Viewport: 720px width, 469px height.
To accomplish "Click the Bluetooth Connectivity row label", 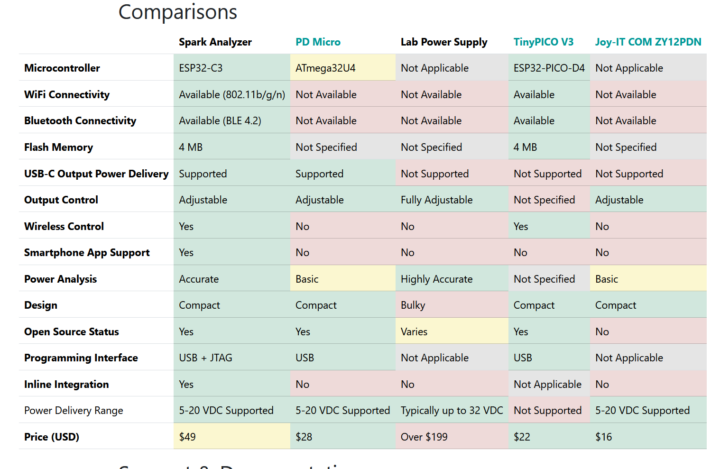I will (x=80, y=121).
